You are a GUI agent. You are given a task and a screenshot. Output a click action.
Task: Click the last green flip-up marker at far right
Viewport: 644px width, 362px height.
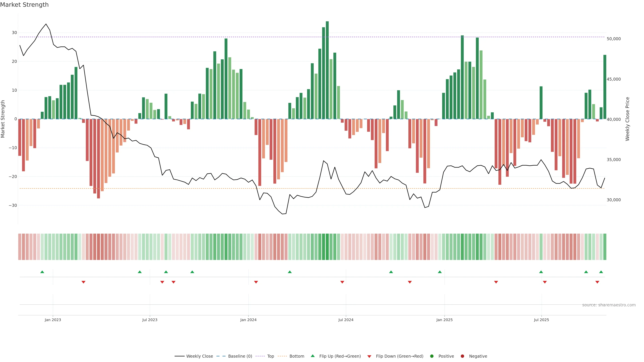(x=601, y=272)
